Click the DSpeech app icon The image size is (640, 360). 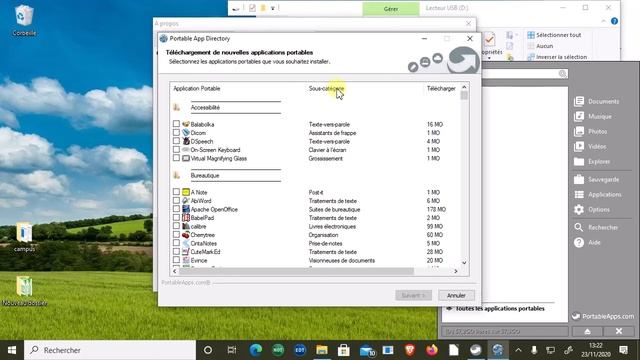[186, 141]
